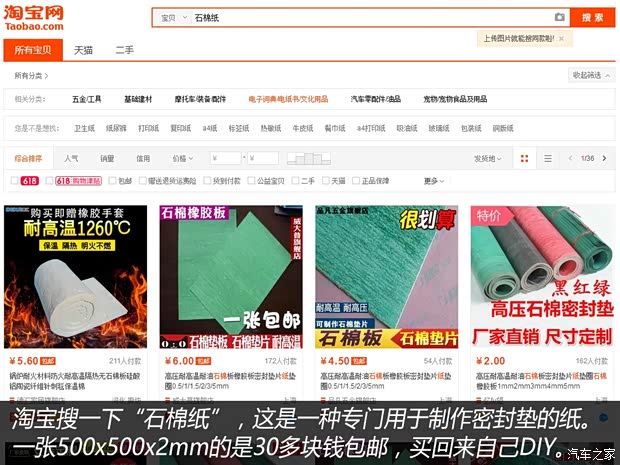This screenshot has height=465, width=620.
Task: Enable the 赠送退货运费险 checkbox
Action: click(x=143, y=181)
